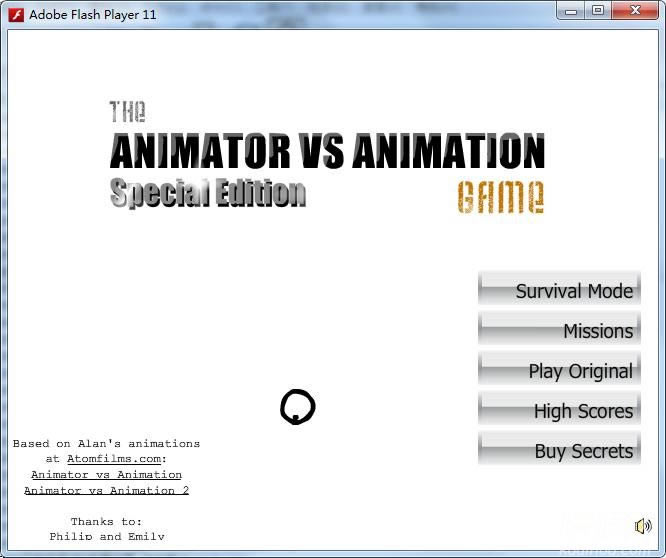
Task: Minimize the Flash Player window
Action: click(x=570, y=11)
